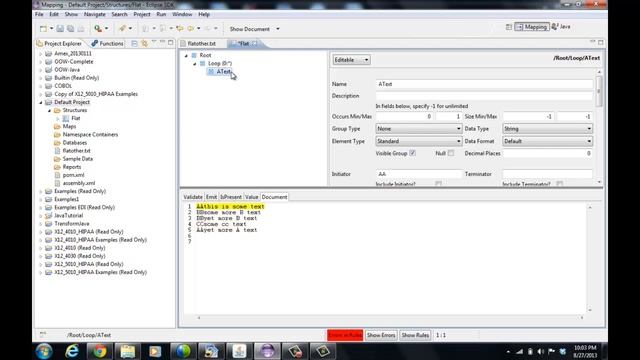
Task: Click the Run/Debug launch toolbar icon
Action: 98,29
